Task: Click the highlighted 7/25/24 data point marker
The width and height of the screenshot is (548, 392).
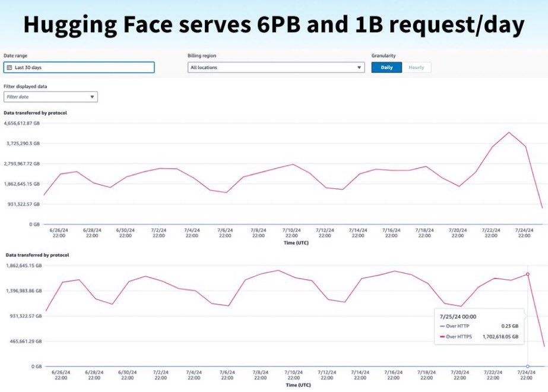Action: (x=528, y=274)
